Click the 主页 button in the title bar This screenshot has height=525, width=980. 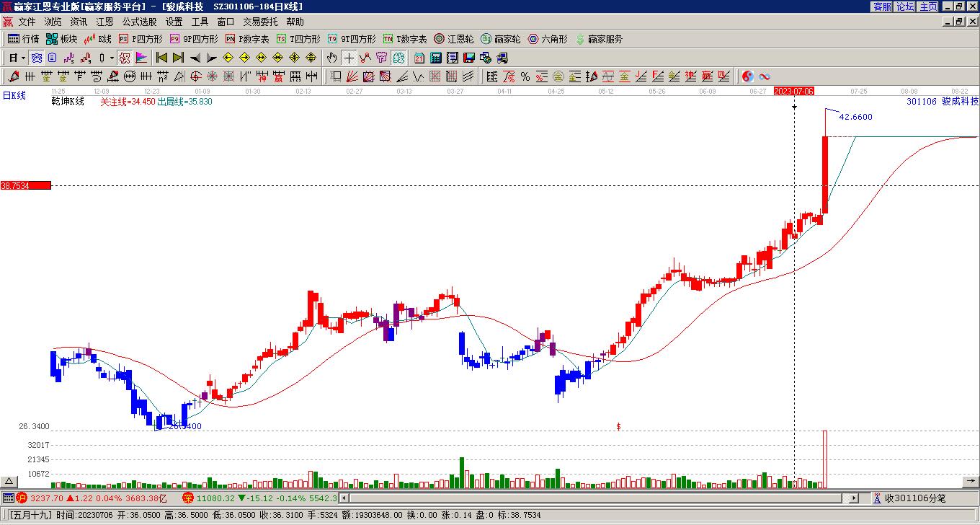pos(928,6)
